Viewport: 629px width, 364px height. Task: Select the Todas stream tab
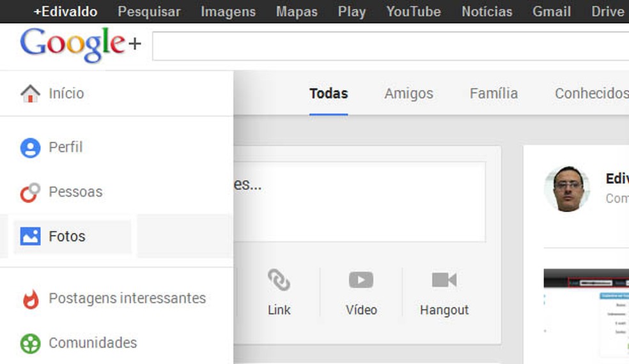pos(329,93)
